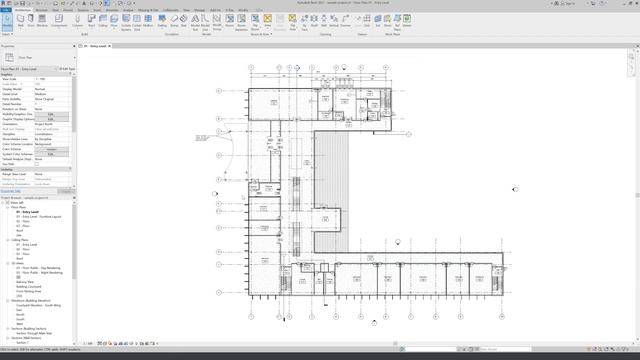
Task: Select the Shaft opening tool
Action: (x=314, y=21)
